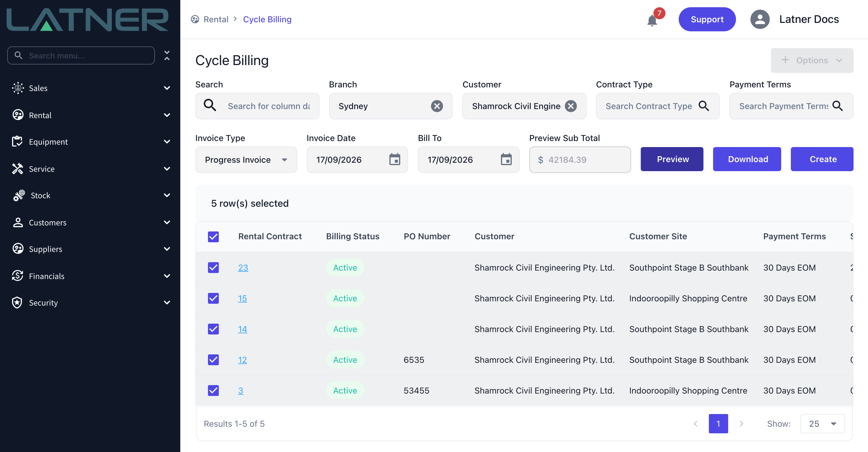The width and height of the screenshot is (868, 452).
Task: Click the Financials dollar icon in the sidebar
Action: (17, 276)
